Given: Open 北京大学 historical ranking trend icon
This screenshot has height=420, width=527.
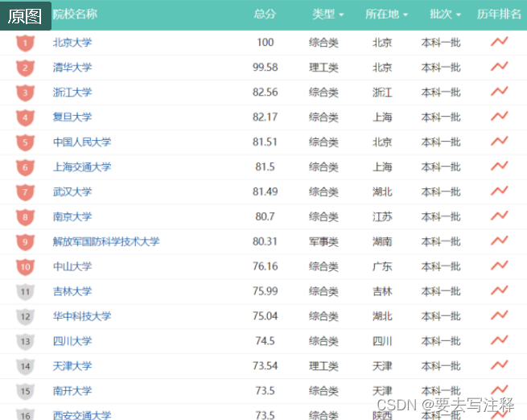Looking at the screenshot, I should [x=499, y=42].
